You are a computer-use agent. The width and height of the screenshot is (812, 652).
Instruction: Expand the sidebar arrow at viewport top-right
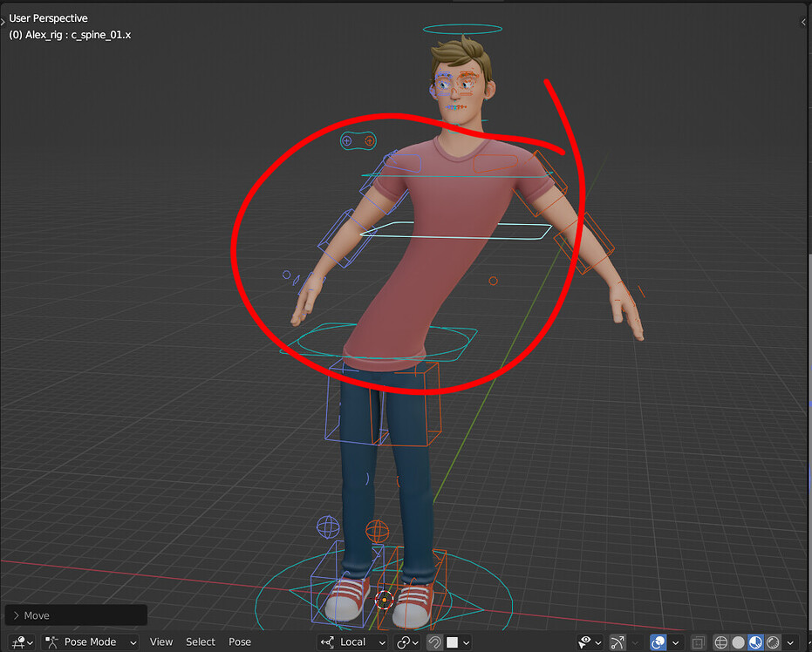(804, 22)
